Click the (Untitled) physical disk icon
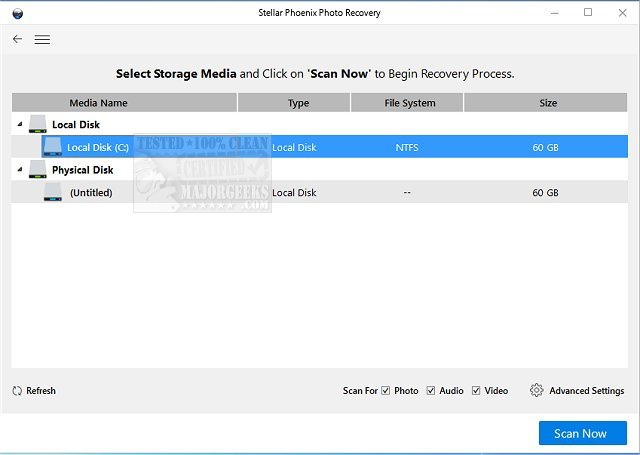640x455 pixels. (x=54, y=192)
